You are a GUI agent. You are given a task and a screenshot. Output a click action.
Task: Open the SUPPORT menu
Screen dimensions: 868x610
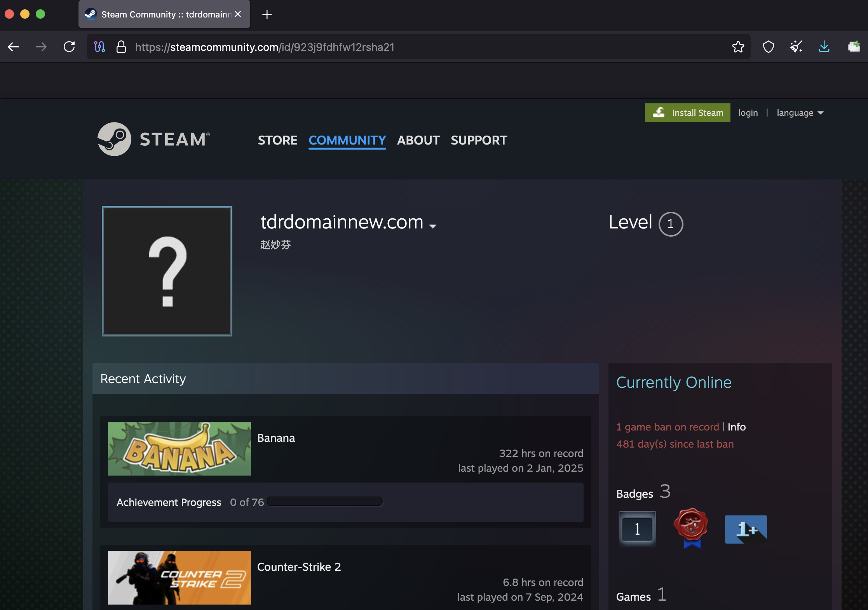(479, 140)
